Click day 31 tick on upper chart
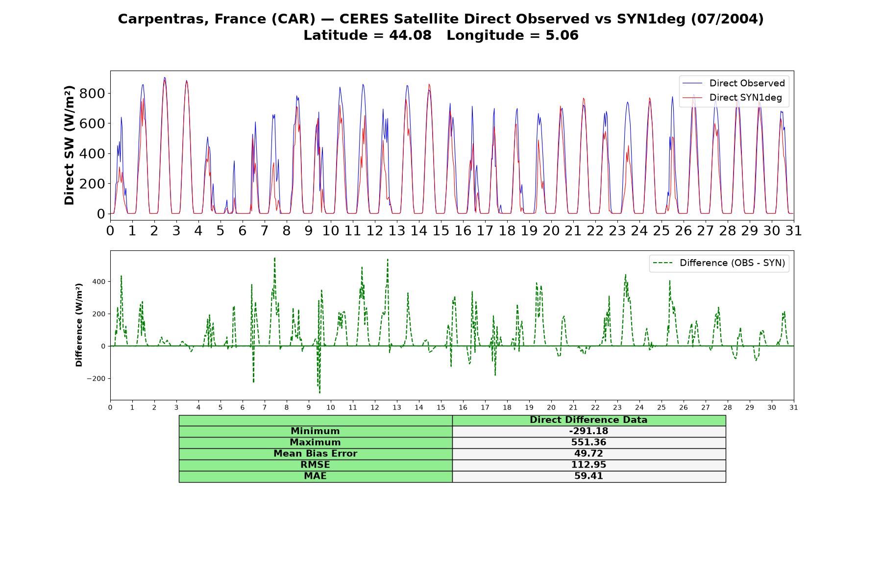The height and width of the screenshot is (588, 882). tap(794, 231)
